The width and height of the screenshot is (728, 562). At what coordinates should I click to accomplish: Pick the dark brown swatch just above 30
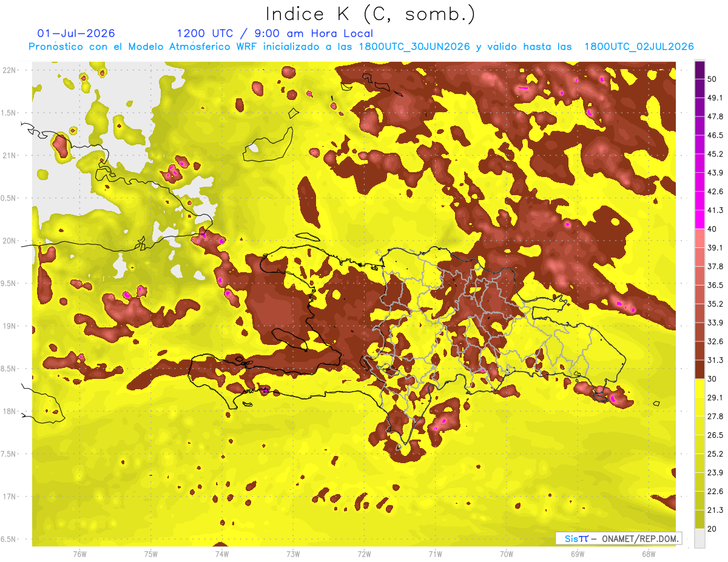(x=699, y=369)
